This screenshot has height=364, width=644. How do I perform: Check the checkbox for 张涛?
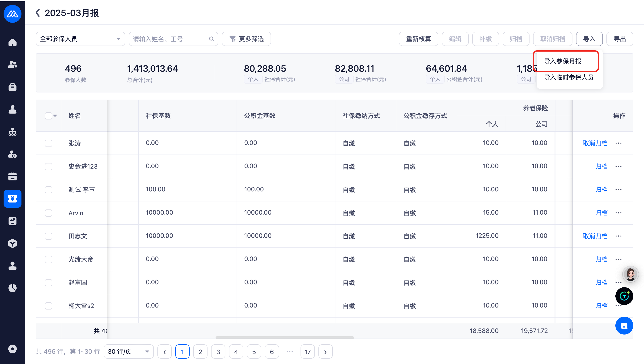(x=49, y=143)
